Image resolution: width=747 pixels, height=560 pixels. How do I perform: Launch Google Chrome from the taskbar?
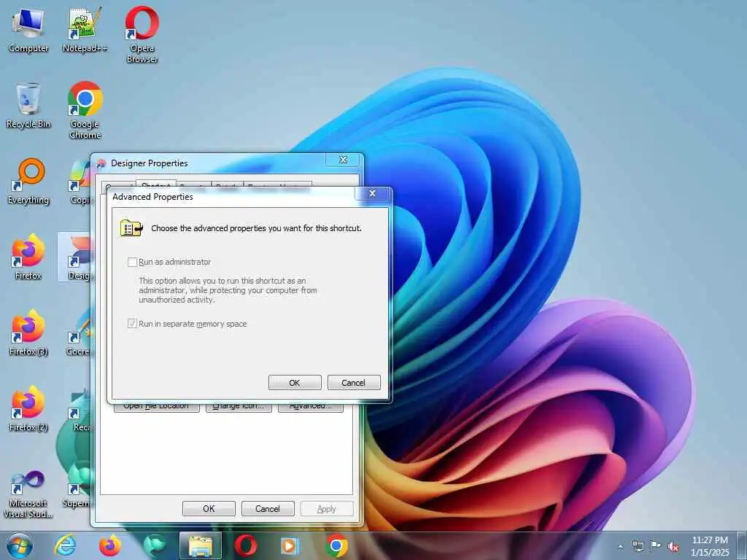tap(336, 545)
